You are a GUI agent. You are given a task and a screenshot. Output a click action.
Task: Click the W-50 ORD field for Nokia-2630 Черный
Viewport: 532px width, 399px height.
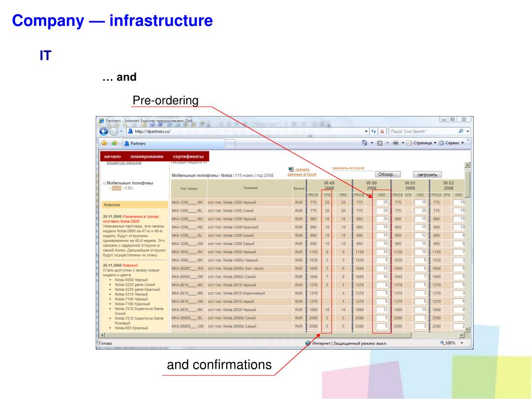pos(382,310)
